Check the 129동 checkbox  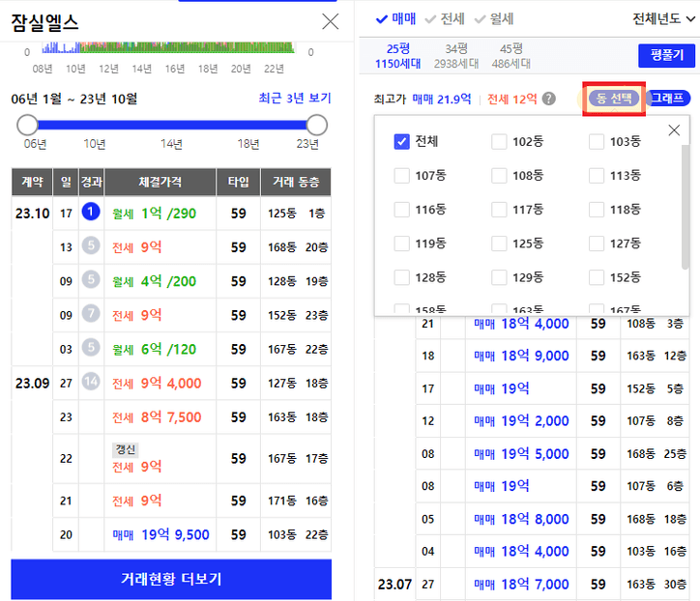[x=499, y=277]
